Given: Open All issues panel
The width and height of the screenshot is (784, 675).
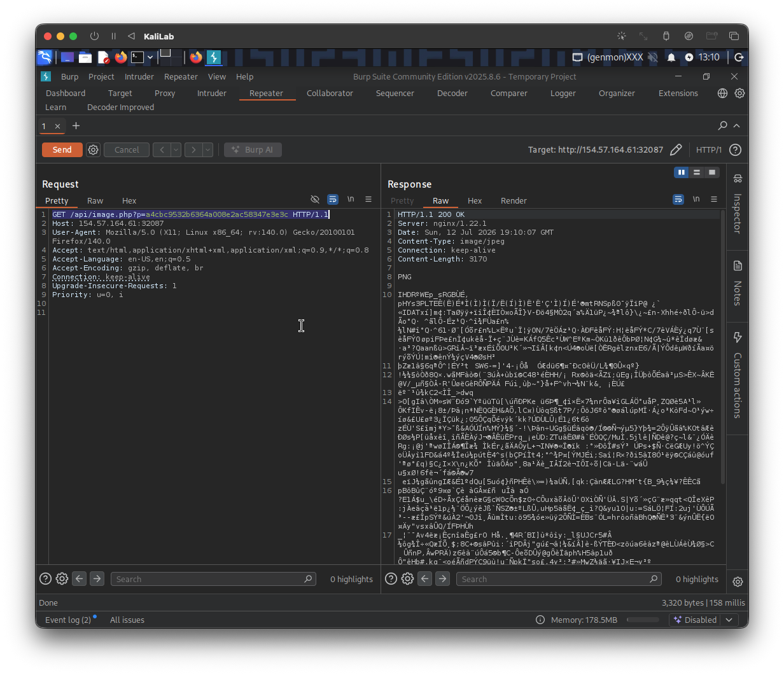Looking at the screenshot, I should [x=127, y=620].
